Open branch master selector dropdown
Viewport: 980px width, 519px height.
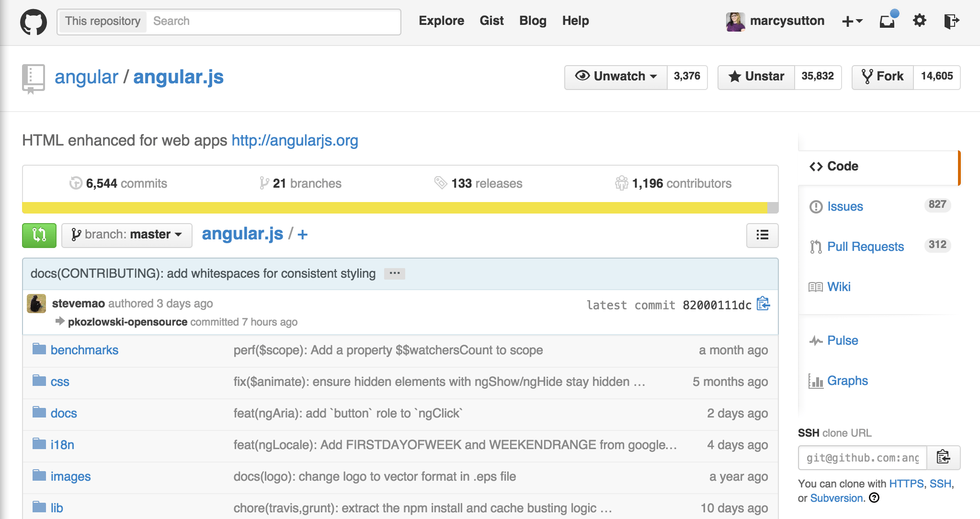[x=127, y=235]
